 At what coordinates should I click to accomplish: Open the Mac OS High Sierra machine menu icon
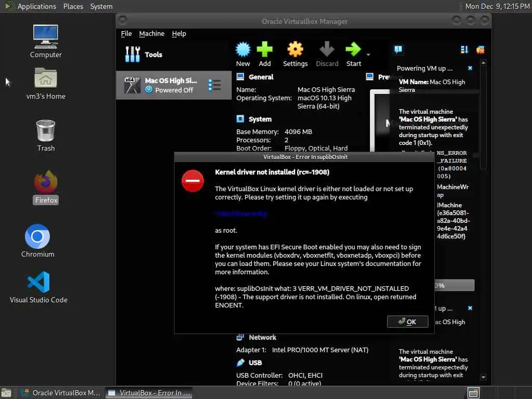point(215,85)
